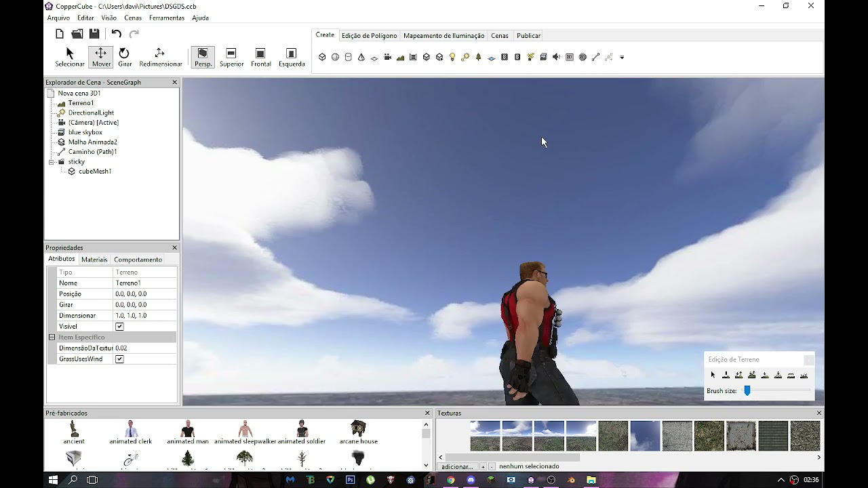Collapse the Item Específico section
The image size is (868, 488).
pyautogui.click(x=52, y=337)
